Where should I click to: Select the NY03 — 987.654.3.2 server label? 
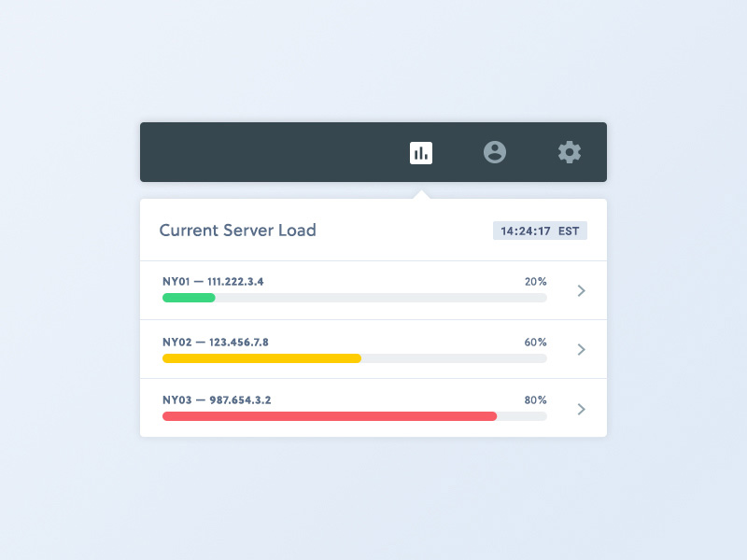coord(217,400)
